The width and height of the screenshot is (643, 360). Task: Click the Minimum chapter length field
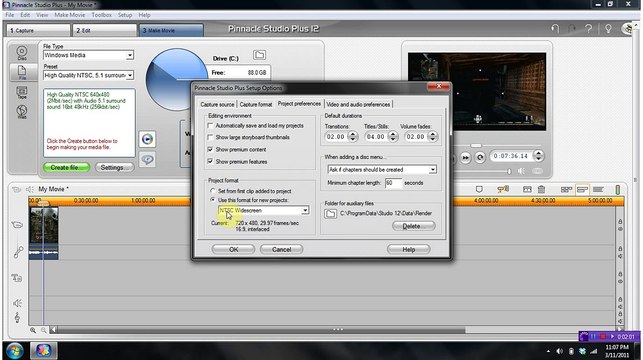393,183
